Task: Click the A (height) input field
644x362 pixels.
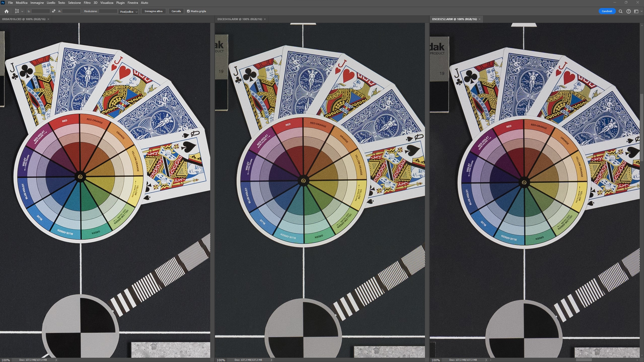Action: coord(71,11)
